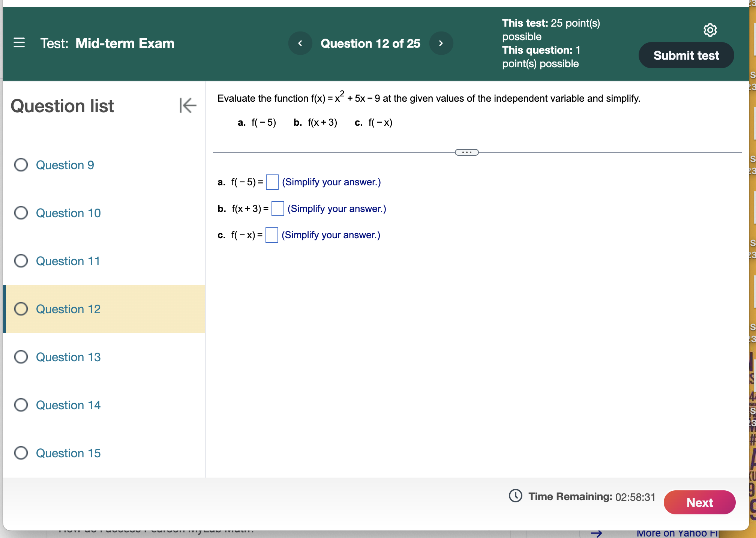Advance using the forward arrow next to Question 12
The image size is (756, 538).
coord(441,43)
